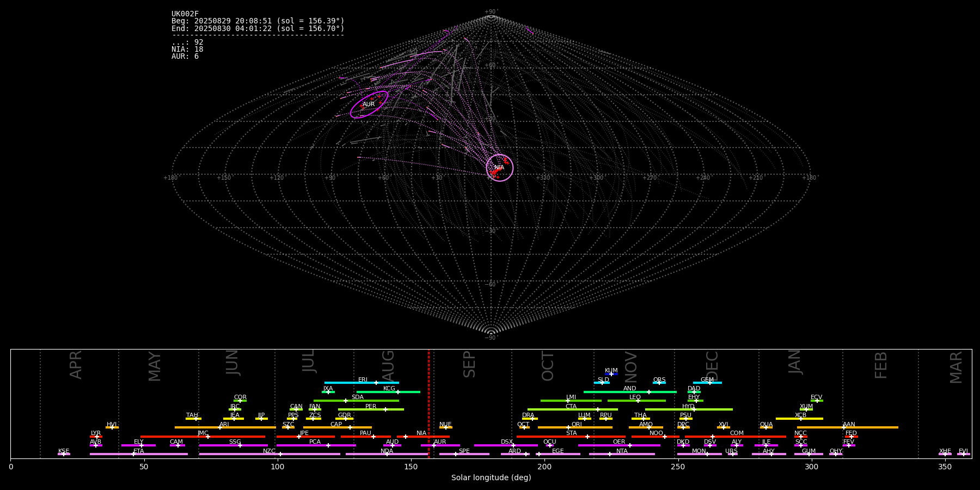
Task: Select the station name UK002F in the header
Action: [185, 14]
